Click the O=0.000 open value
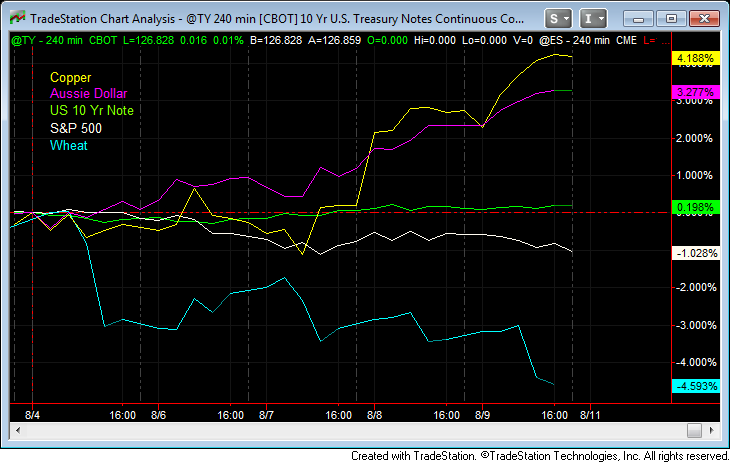This screenshot has height=462, width=730. click(387, 41)
